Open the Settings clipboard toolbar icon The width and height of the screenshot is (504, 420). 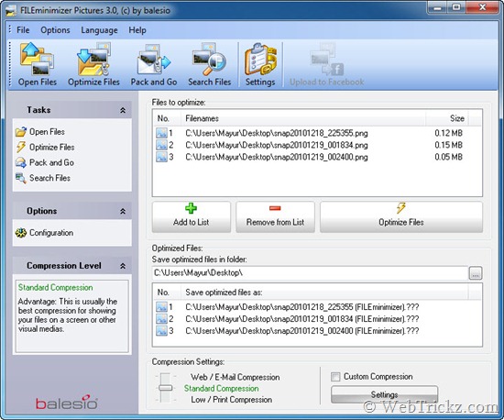pyautogui.click(x=260, y=64)
